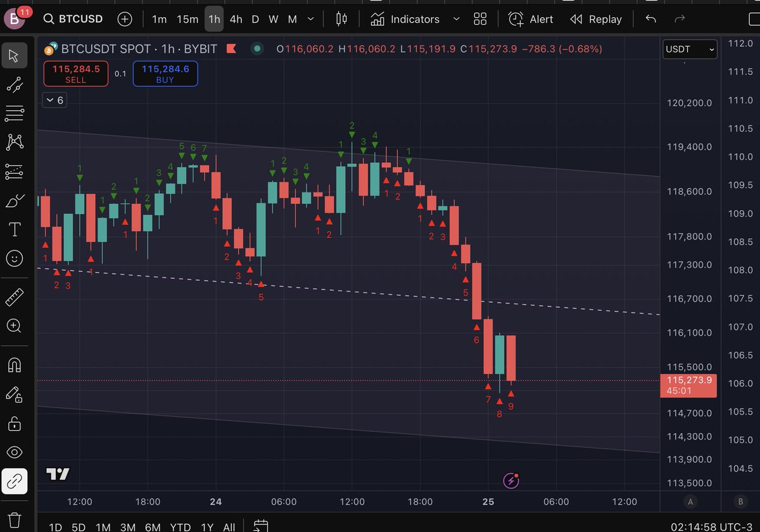Click the SELL 115,284.5 button
The height and width of the screenshot is (532, 760).
(x=75, y=74)
